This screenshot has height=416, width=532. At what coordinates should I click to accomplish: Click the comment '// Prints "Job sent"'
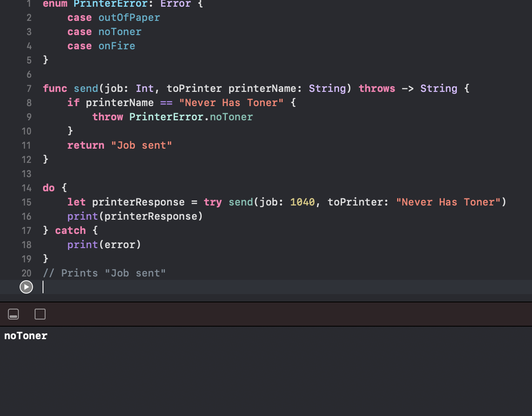104,273
